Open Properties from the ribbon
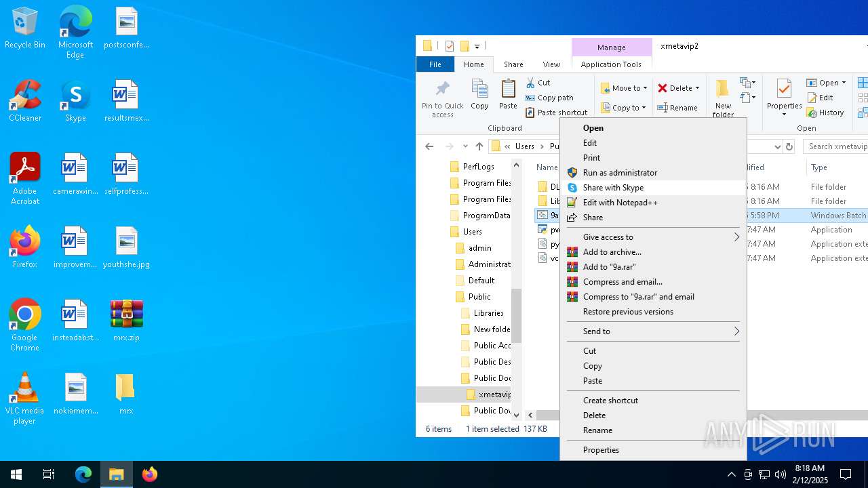Screen dimensions: 868x488 785,99
